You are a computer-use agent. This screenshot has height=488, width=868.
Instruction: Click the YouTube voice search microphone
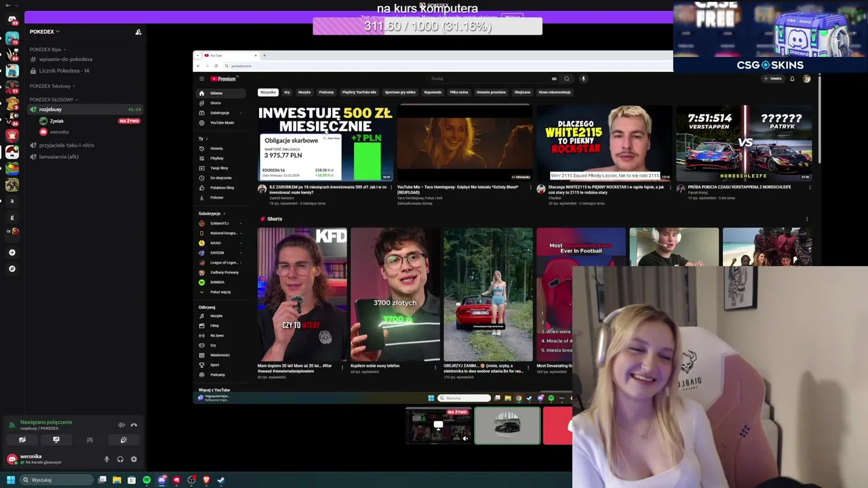[x=583, y=79]
